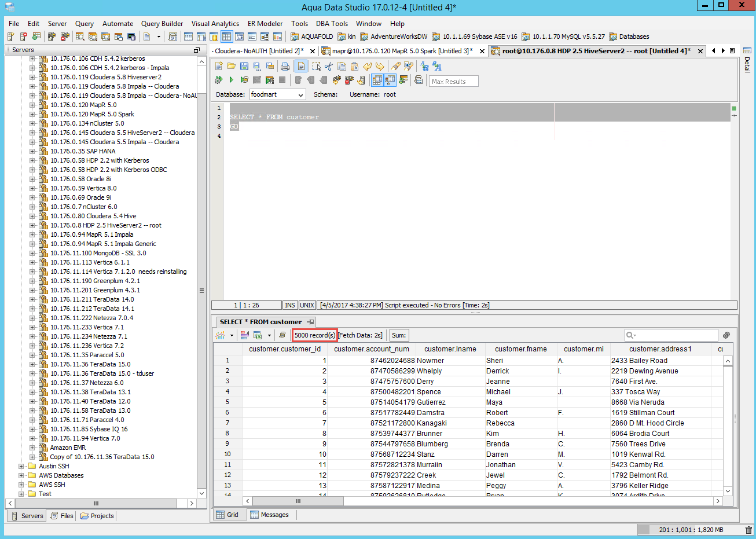Screen dimensions: 756x539
Task: Click the settings icon right of results search
Action: (x=726, y=335)
